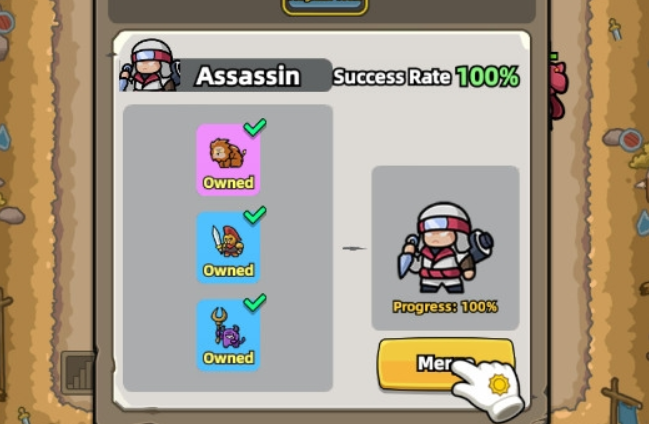Tap the white glove pointer hand

tap(488, 388)
